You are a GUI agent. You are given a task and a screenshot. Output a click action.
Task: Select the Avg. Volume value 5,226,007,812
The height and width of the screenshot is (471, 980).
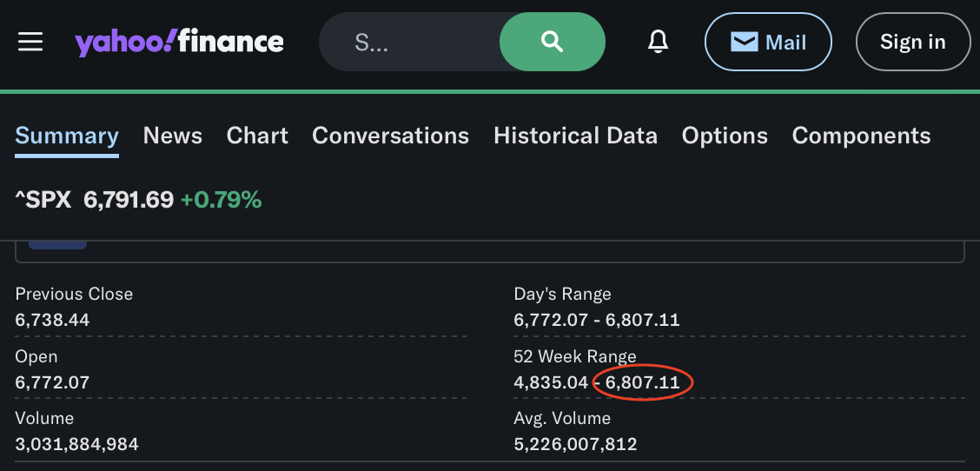[x=575, y=444]
